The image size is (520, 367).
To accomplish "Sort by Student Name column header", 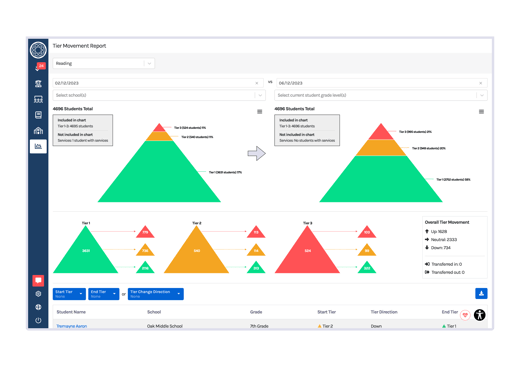I will [x=71, y=312].
